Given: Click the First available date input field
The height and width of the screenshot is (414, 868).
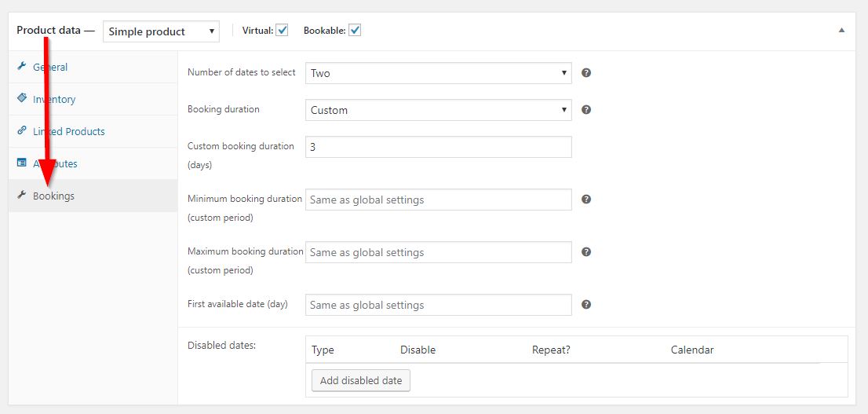Looking at the screenshot, I should click(x=438, y=305).
